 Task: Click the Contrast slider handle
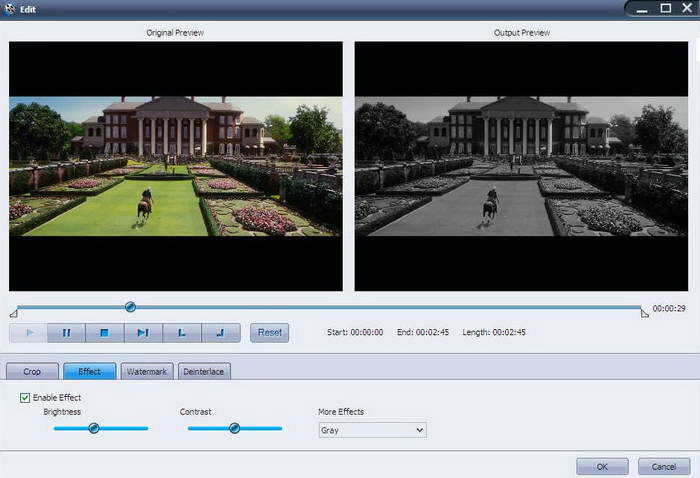(x=234, y=428)
